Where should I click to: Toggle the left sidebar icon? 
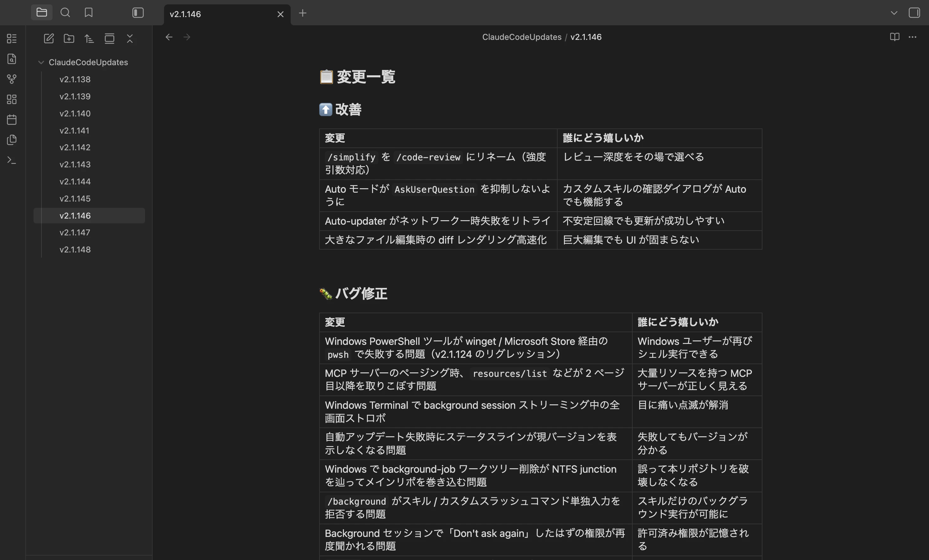pos(138,13)
